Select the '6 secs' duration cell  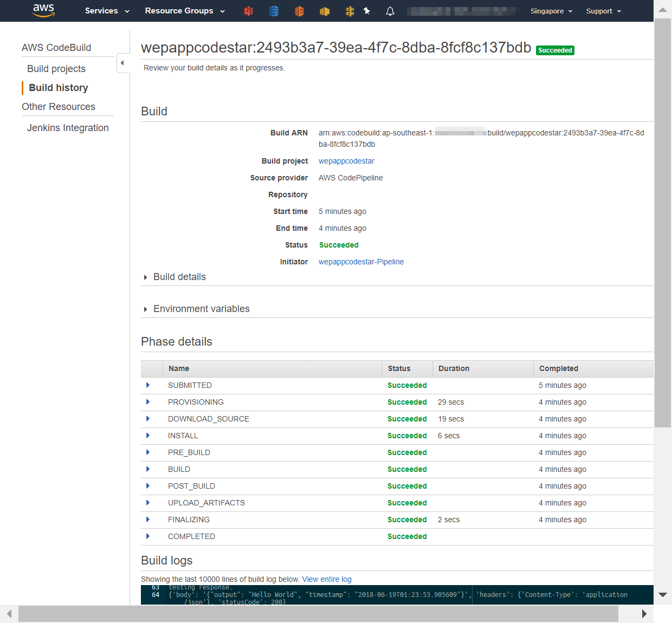pyautogui.click(x=449, y=436)
